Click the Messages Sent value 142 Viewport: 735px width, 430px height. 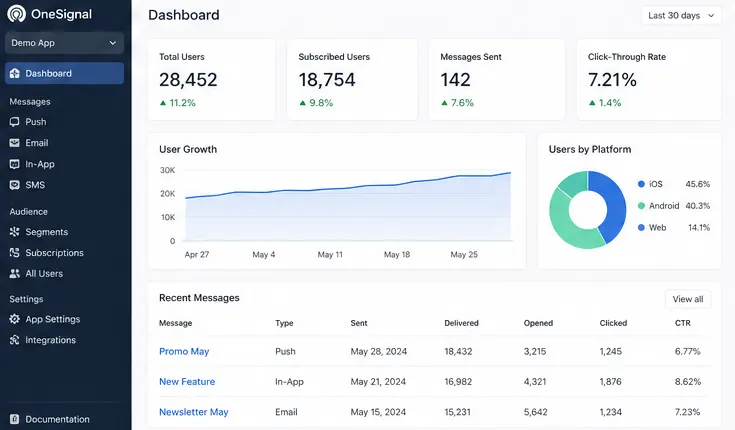pyautogui.click(x=455, y=80)
